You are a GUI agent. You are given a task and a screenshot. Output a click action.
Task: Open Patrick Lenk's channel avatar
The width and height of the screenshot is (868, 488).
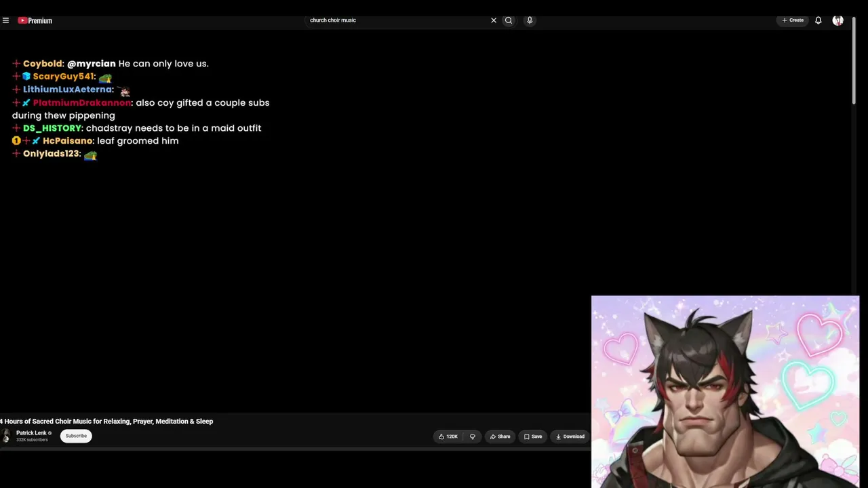pos(6,436)
